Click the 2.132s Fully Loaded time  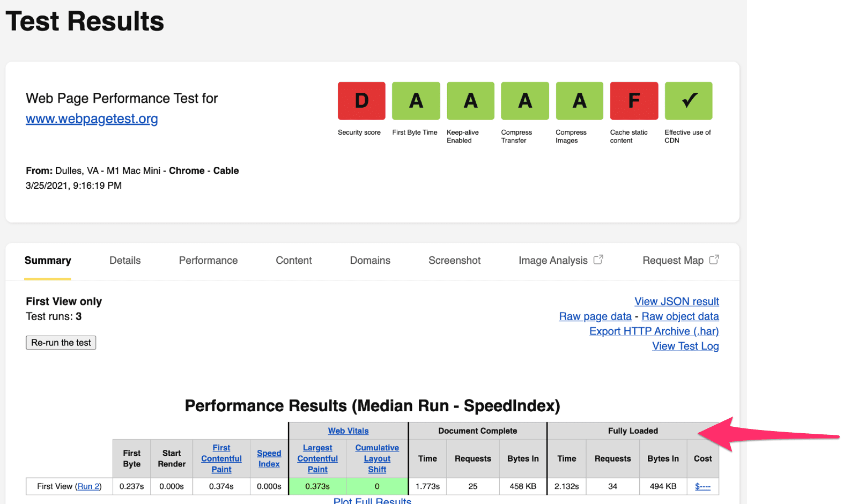point(567,486)
